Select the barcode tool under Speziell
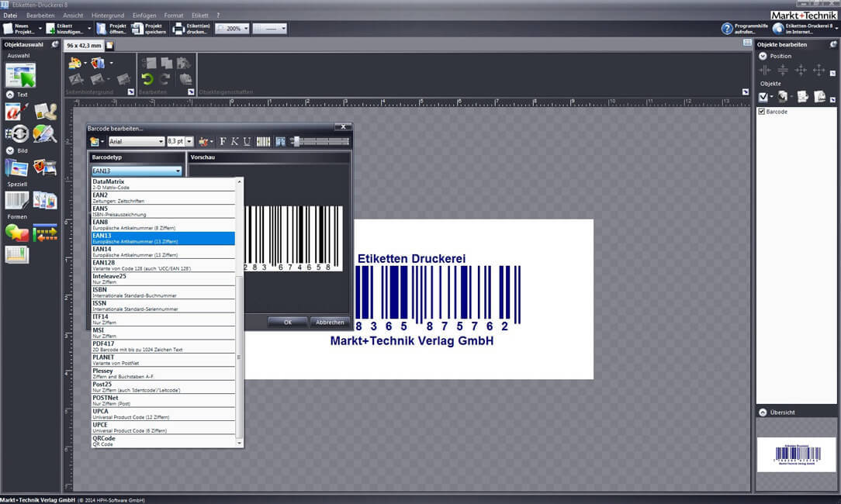The image size is (841, 504). coord(16,201)
